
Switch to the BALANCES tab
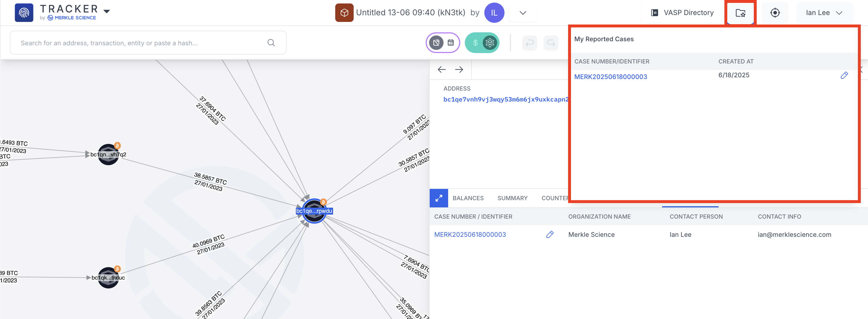468,198
